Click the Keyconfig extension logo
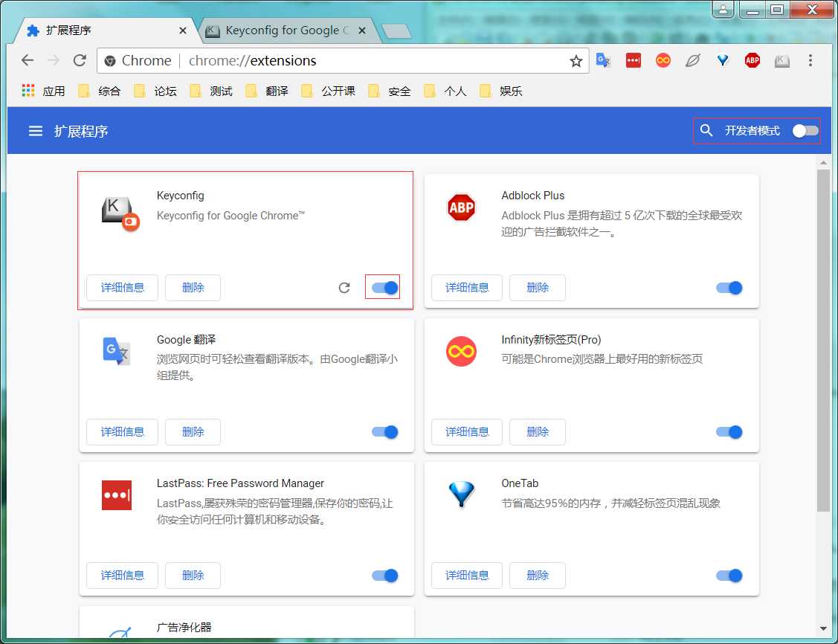Screen dimensions: 838x644 click(120, 213)
